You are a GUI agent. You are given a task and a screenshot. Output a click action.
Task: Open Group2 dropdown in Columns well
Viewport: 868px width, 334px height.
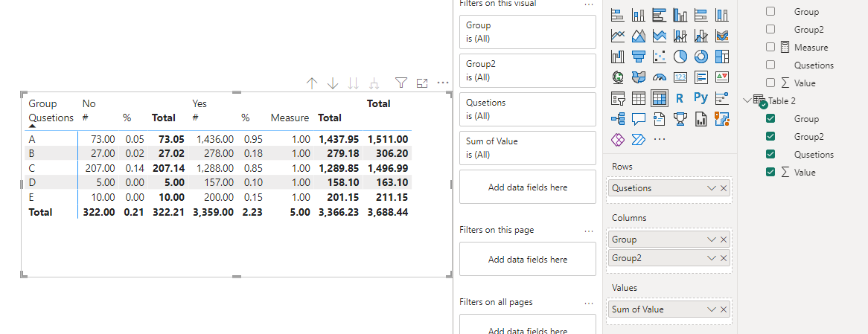[712, 257]
